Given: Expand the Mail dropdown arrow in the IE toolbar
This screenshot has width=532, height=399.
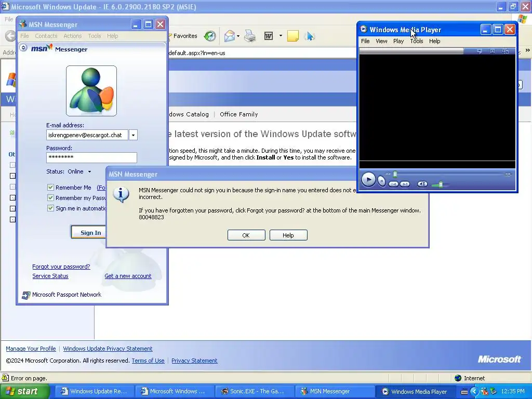Looking at the screenshot, I should click(x=238, y=36).
